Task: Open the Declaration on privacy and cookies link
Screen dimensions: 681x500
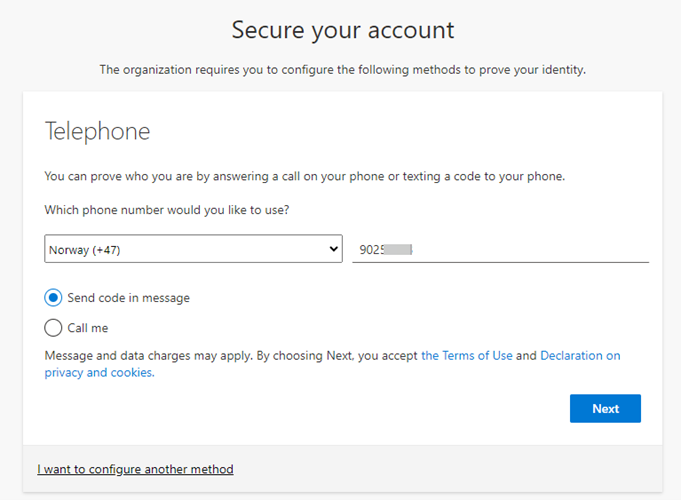Action: [x=580, y=355]
